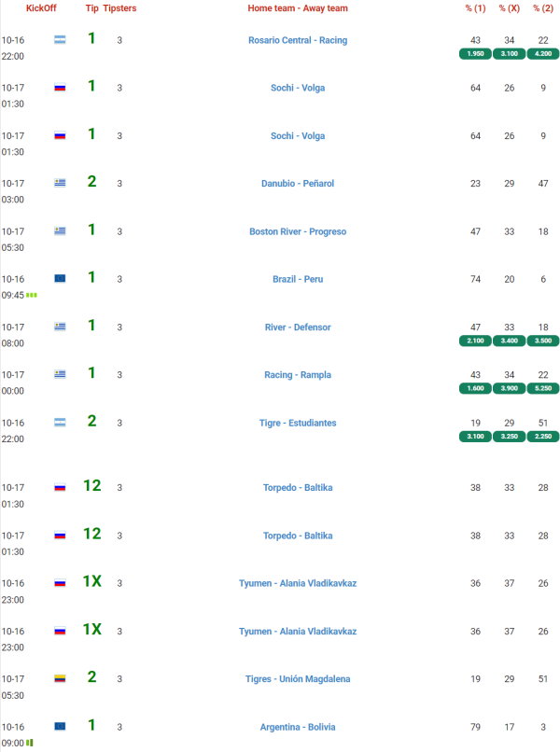This screenshot has width=560, height=752.
Task: Open the Danubio - Peñarol match
Action: coord(298,184)
